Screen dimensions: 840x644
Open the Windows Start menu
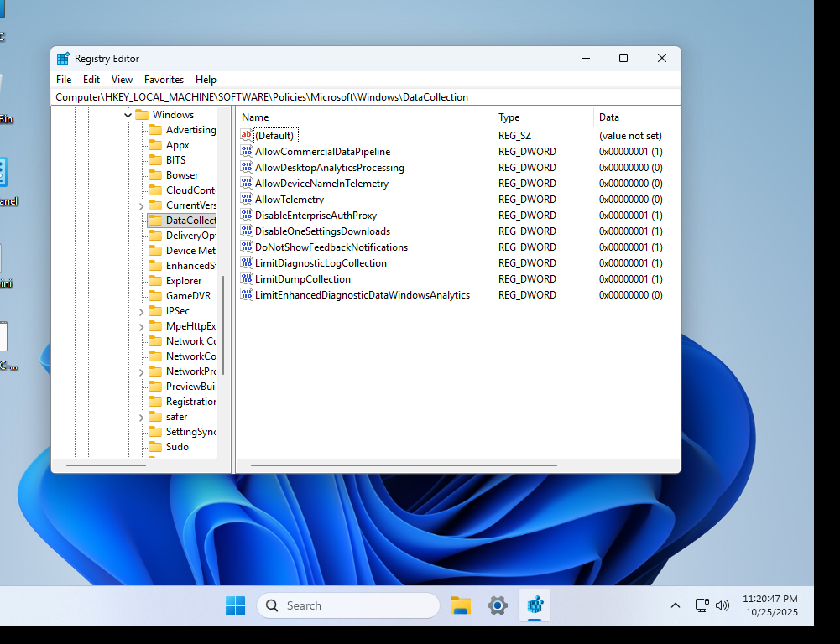pos(235,605)
